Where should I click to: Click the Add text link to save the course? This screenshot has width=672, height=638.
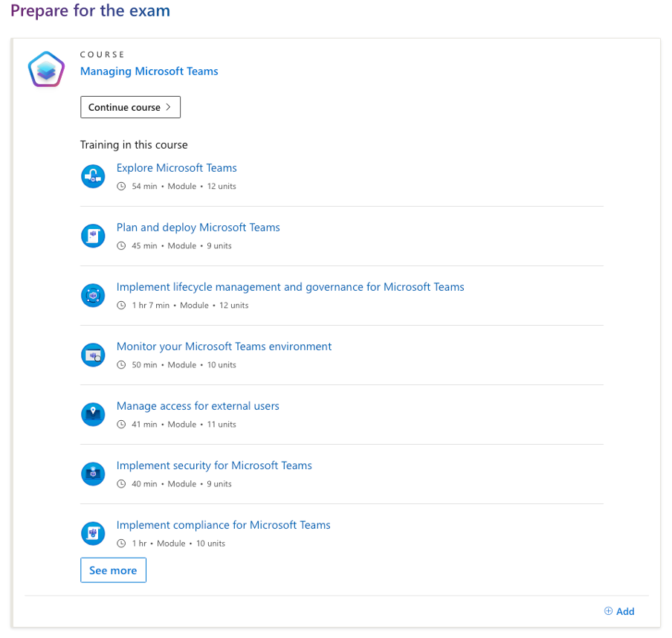[625, 611]
